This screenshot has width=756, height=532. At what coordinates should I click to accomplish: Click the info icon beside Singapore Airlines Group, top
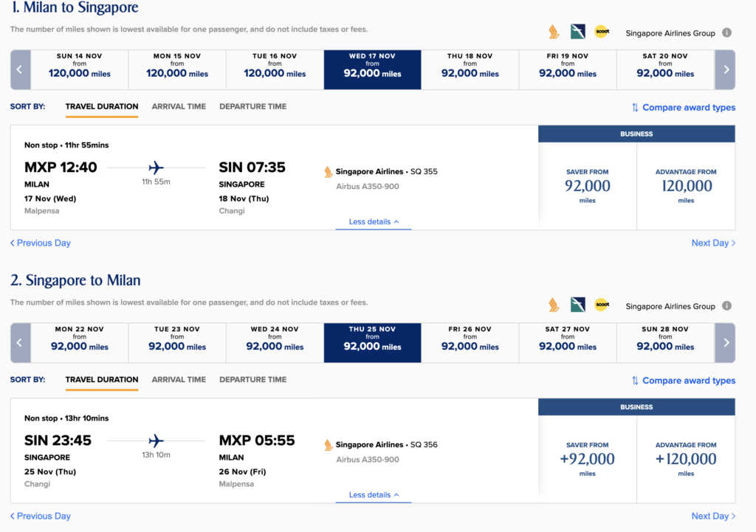726,32
